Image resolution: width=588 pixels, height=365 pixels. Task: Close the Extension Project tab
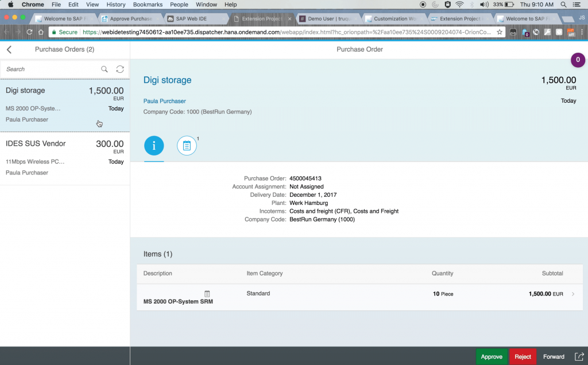289,19
